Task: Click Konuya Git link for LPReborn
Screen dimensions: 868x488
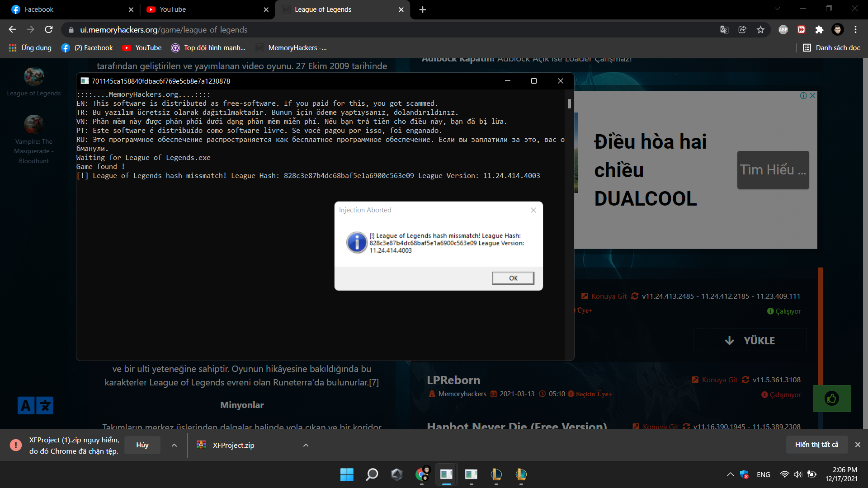Action: click(x=715, y=380)
